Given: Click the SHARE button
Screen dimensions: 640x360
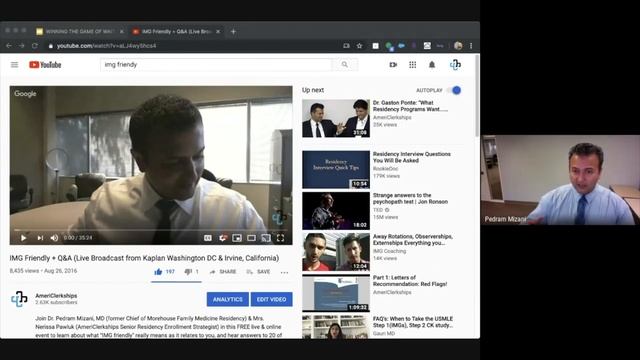Looking at the screenshot, I should pos(223,271).
